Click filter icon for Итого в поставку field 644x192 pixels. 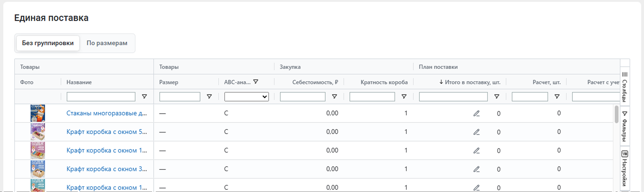[x=497, y=96]
